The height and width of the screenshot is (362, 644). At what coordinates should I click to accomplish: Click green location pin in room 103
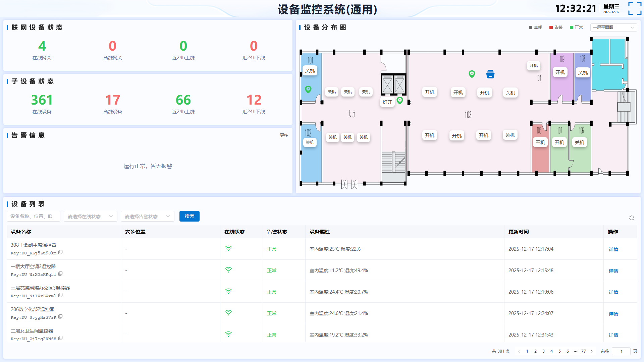pos(472,74)
